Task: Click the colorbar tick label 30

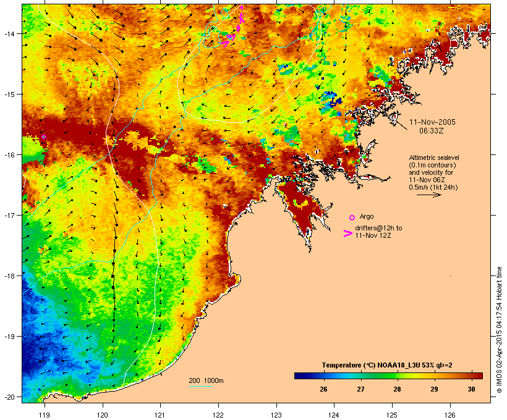Action: point(471,389)
